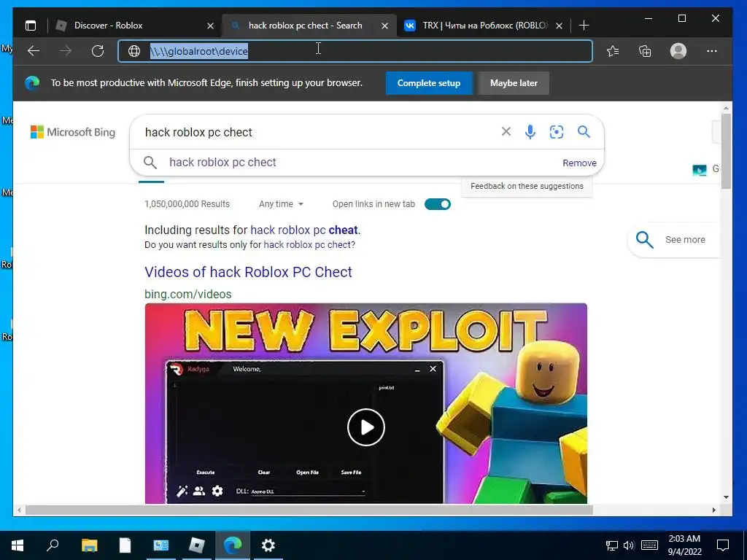Click the Microsoft Bing logo
Screen dimensions: 747x560
coord(73,132)
